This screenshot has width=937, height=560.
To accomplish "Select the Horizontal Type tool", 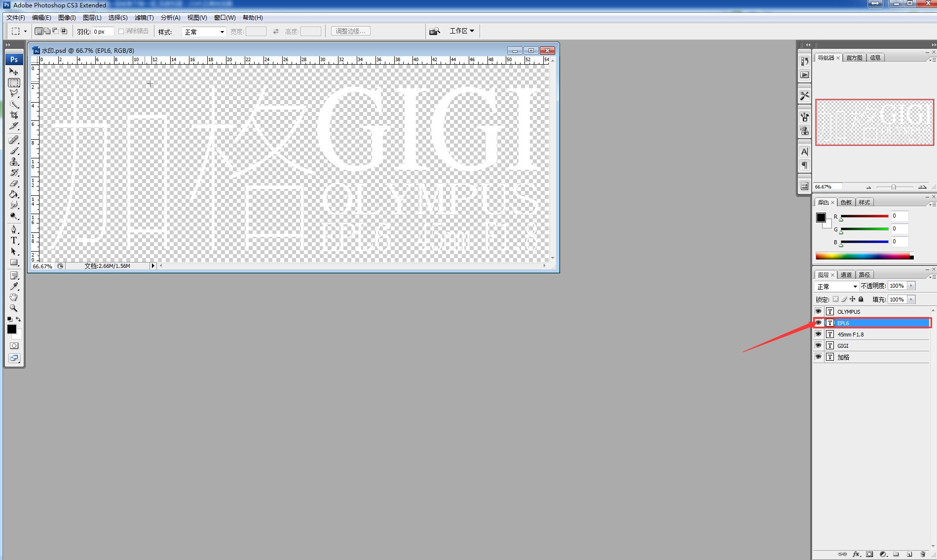I will point(14,241).
